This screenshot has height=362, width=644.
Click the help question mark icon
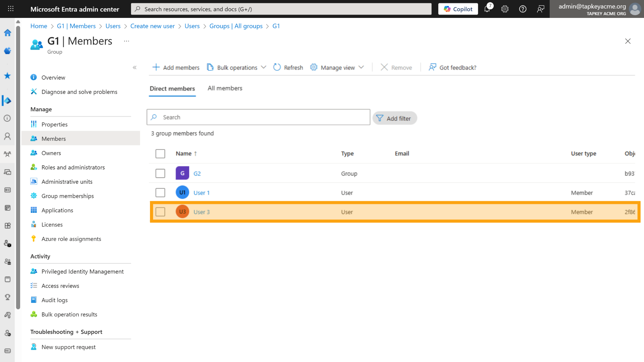pos(523,9)
